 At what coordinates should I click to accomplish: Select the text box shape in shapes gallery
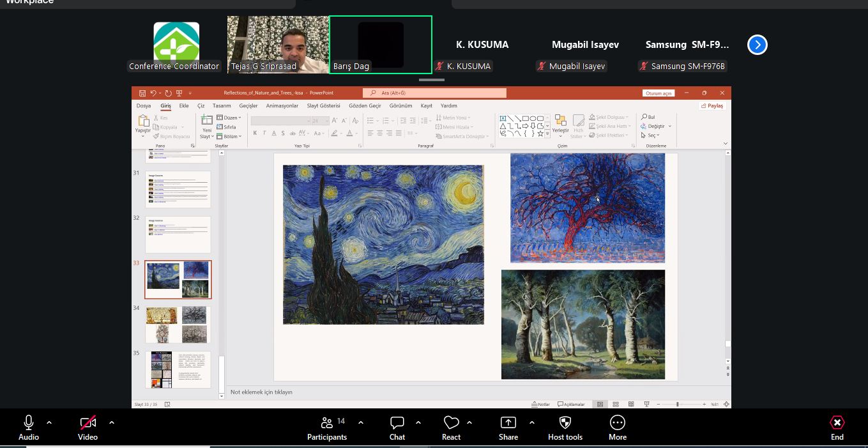[x=503, y=118]
